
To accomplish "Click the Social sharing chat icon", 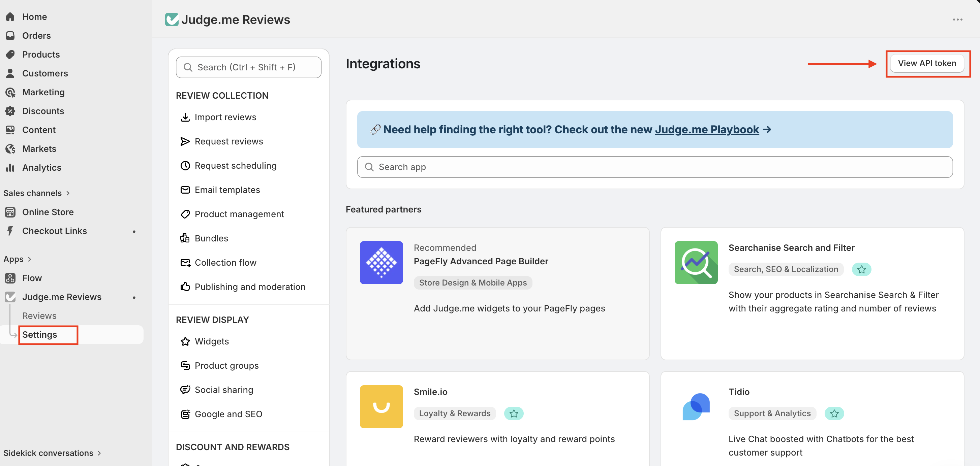I will pos(185,390).
